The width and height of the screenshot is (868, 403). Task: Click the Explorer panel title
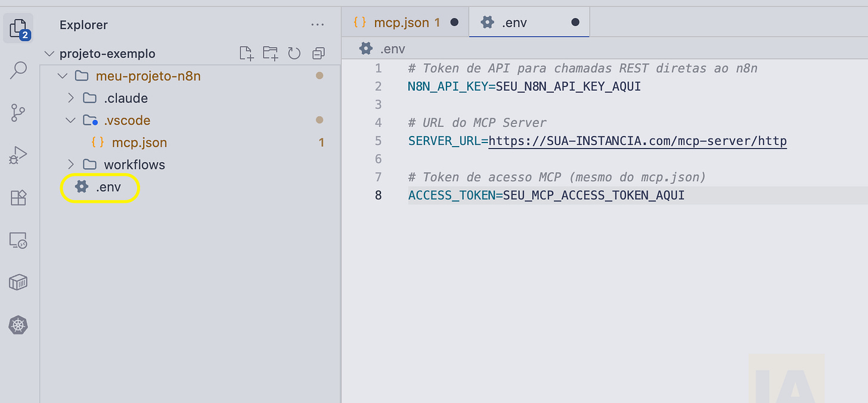point(83,25)
